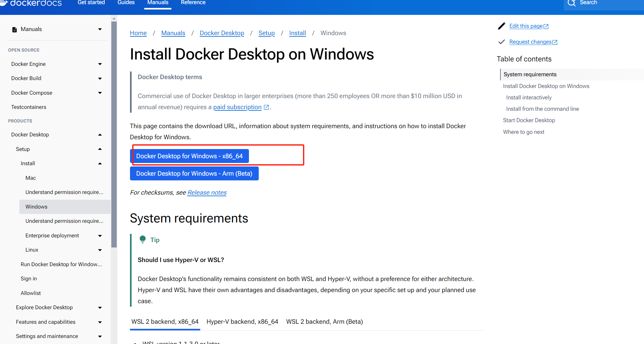Click the external link icon after paid subscription

[266, 107]
